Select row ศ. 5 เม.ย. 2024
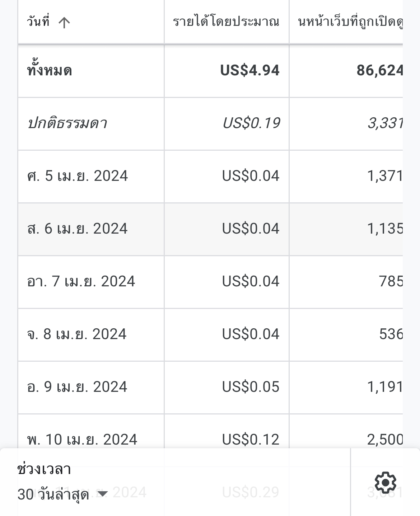Image resolution: width=420 pixels, height=516 pixels. [210, 177]
